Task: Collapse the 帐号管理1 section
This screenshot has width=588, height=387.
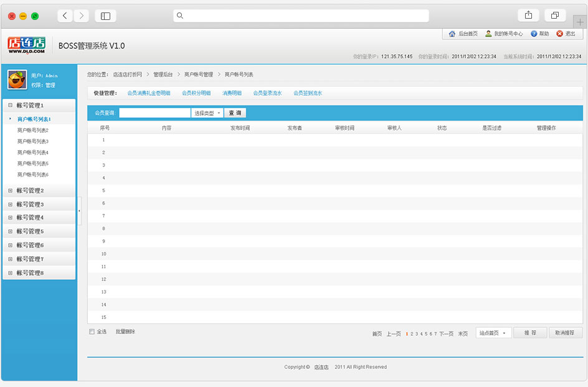Action: pyautogui.click(x=10, y=105)
